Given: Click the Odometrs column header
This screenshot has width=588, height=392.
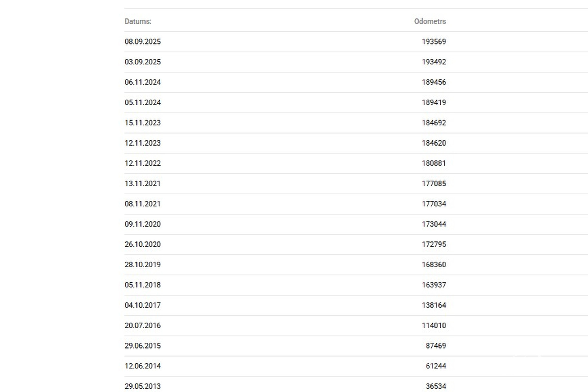Looking at the screenshot, I should (x=430, y=21).
